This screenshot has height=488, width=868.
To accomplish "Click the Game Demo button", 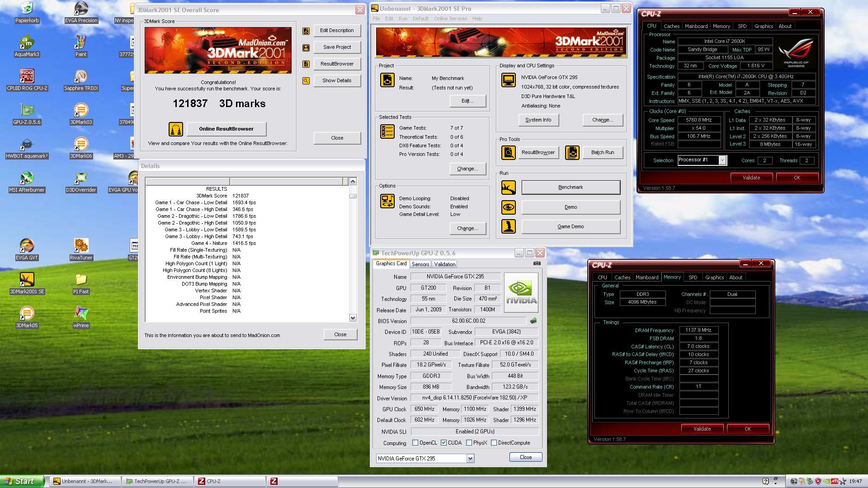I will tap(571, 226).
